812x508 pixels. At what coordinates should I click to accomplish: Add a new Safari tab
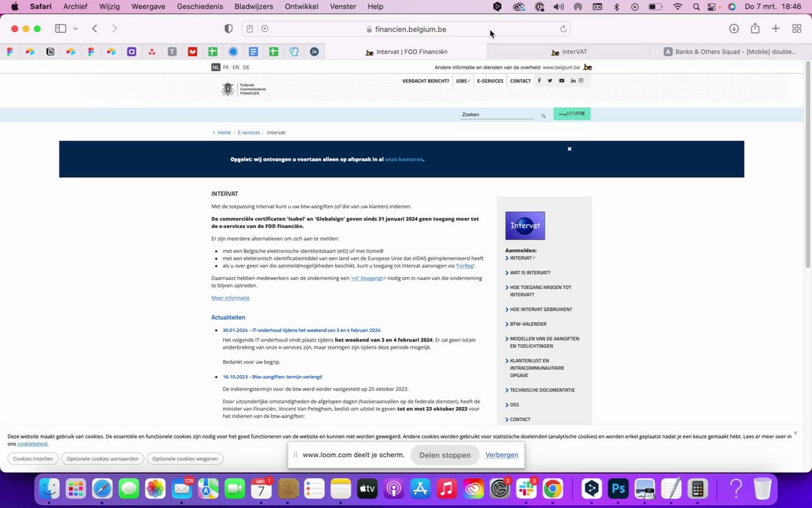(x=776, y=29)
